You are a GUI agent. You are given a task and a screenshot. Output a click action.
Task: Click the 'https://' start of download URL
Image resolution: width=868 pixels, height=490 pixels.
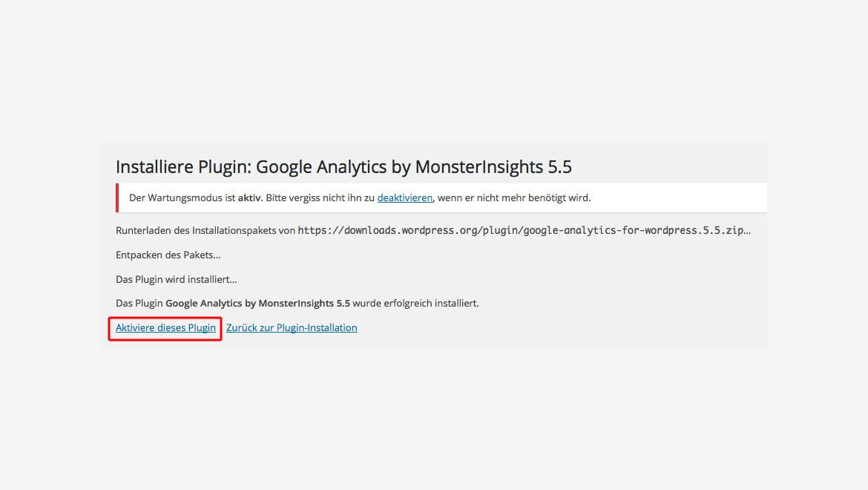pos(320,230)
